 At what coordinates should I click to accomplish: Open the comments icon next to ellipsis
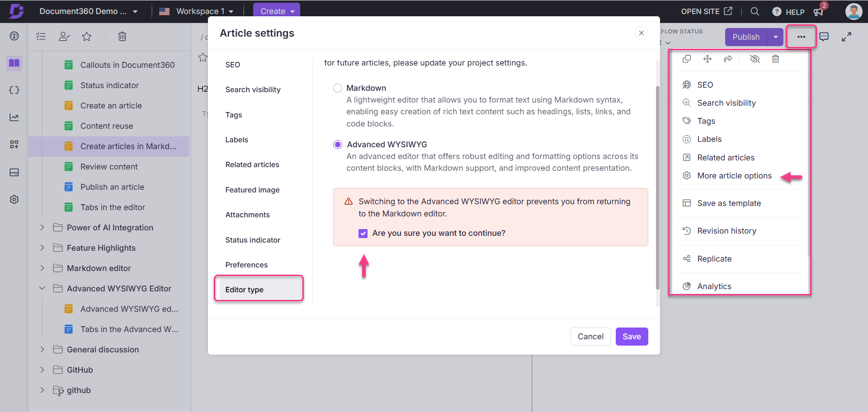coord(824,37)
